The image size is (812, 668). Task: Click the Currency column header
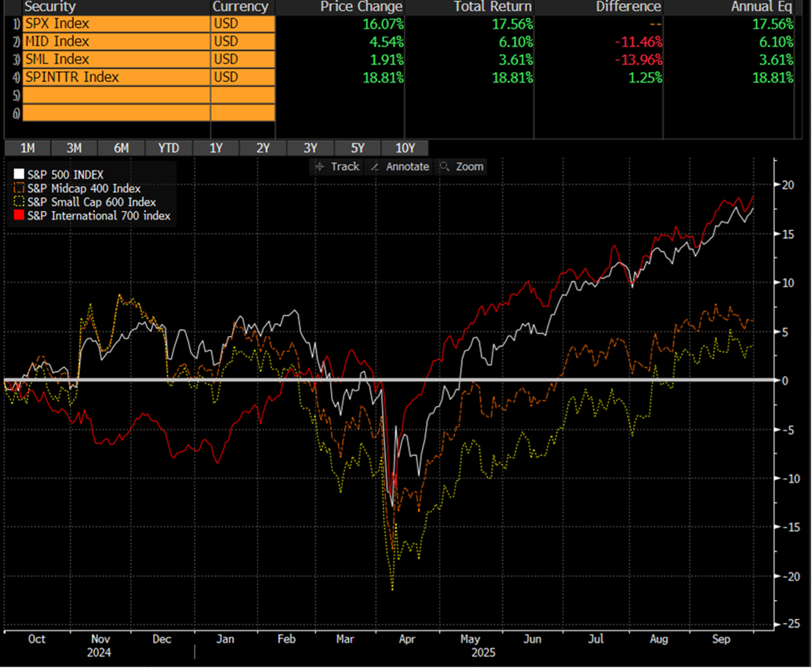click(x=240, y=7)
